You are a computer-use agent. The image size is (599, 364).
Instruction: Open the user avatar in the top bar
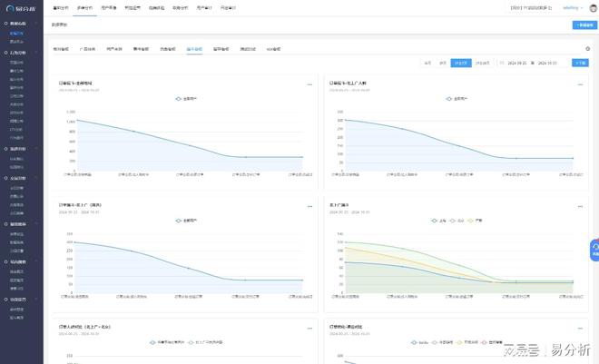[593, 8]
